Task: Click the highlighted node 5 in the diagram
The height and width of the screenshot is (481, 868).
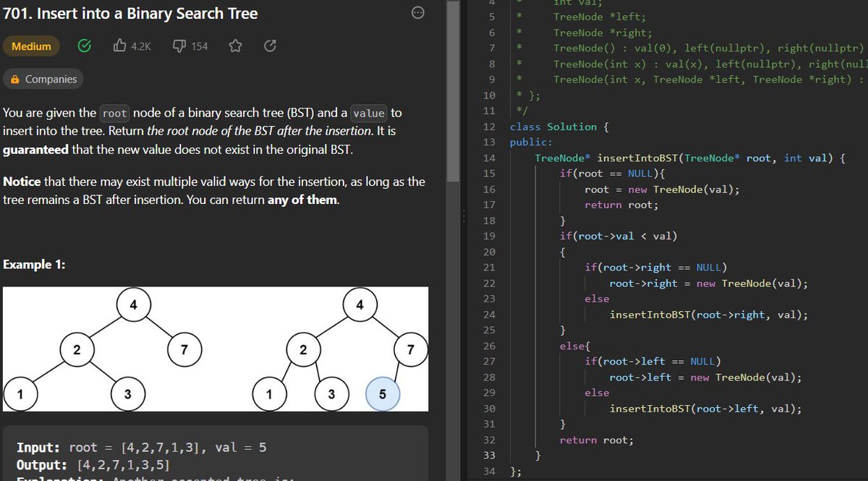Action: click(x=383, y=394)
